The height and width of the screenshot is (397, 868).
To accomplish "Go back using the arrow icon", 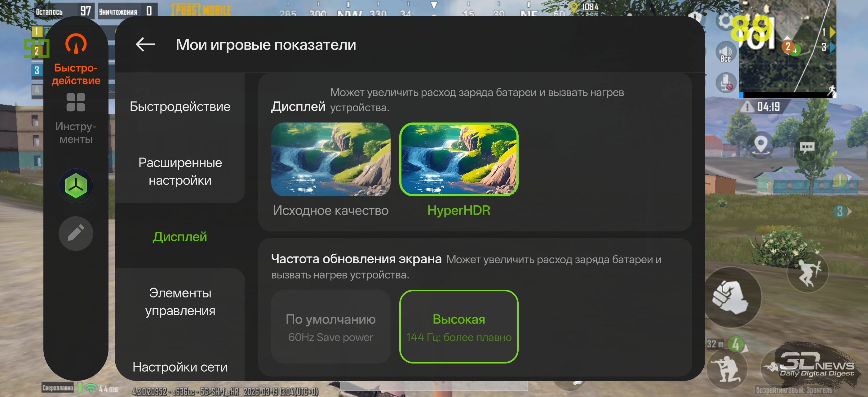I will click(x=145, y=44).
